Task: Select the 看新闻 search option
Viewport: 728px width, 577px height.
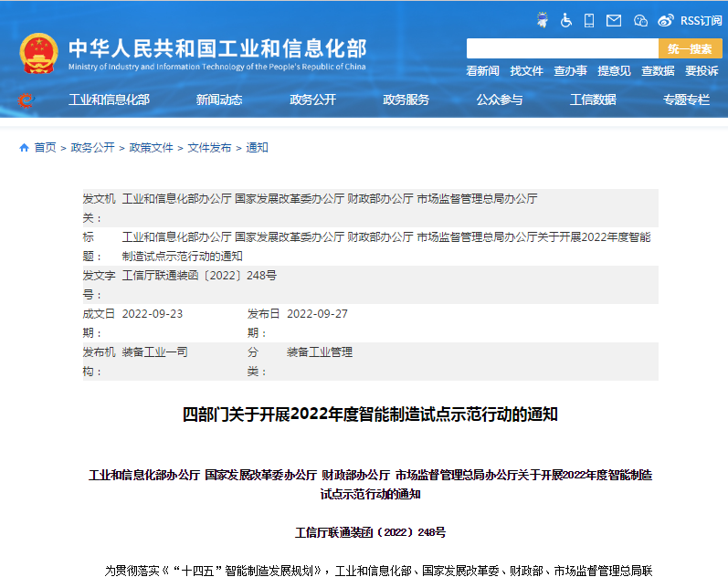Action: [x=483, y=71]
